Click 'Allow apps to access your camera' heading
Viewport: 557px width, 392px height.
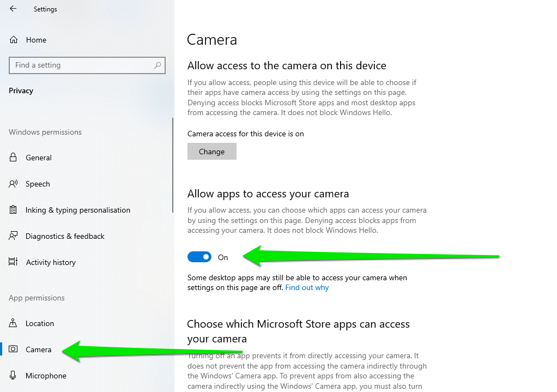(x=268, y=194)
